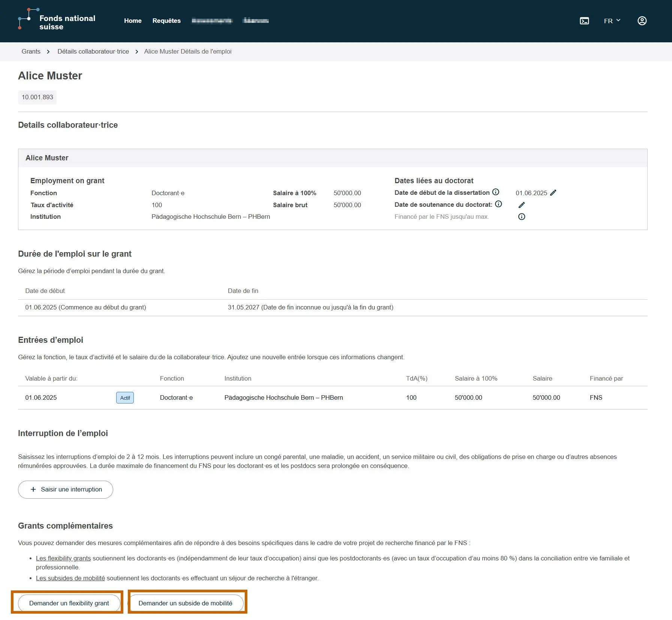Click the grant number 10.001.893 tag
The width and height of the screenshot is (672, 620).
click(37, 97)
